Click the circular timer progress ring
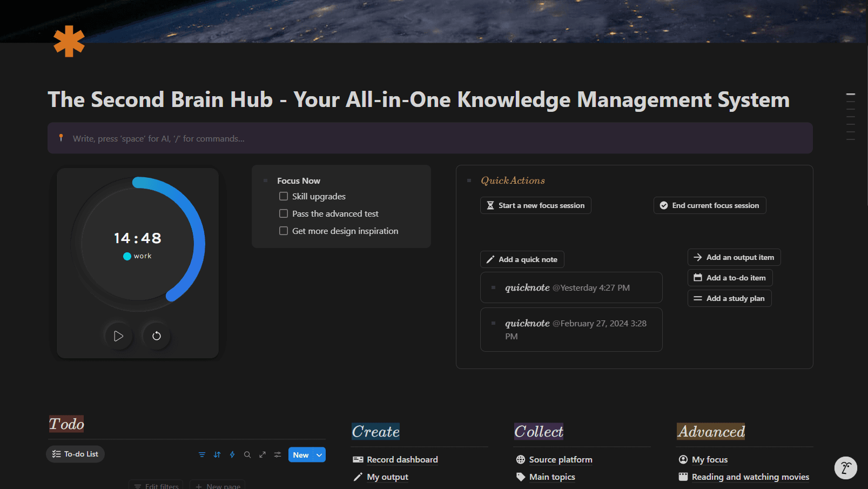This screenshot has height=489, width=868. pos(138,244)
